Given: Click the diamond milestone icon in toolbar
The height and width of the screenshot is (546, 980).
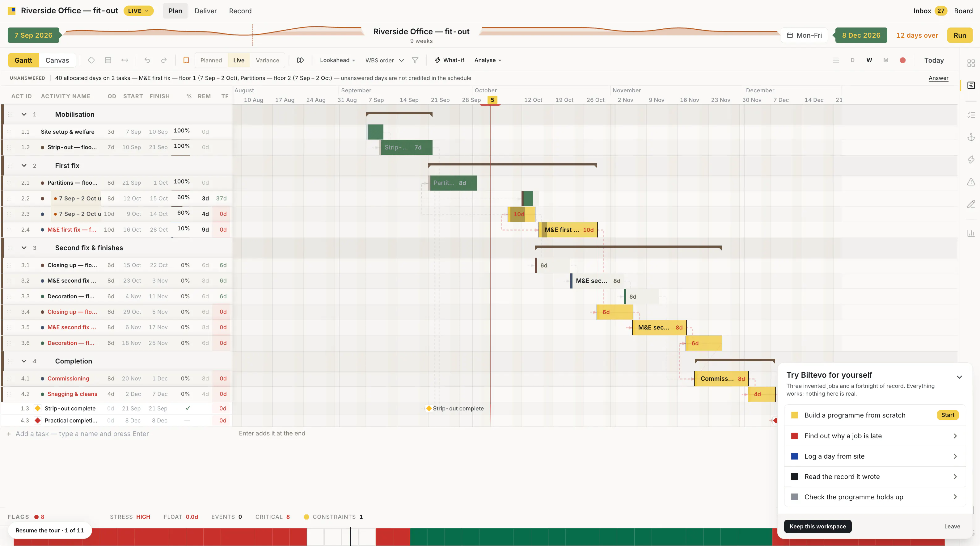Looking at the screenshot, I should tap(91, 60).
